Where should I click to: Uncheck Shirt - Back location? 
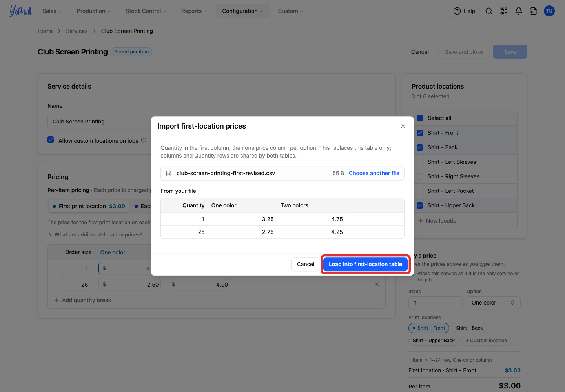click(420, 147)
